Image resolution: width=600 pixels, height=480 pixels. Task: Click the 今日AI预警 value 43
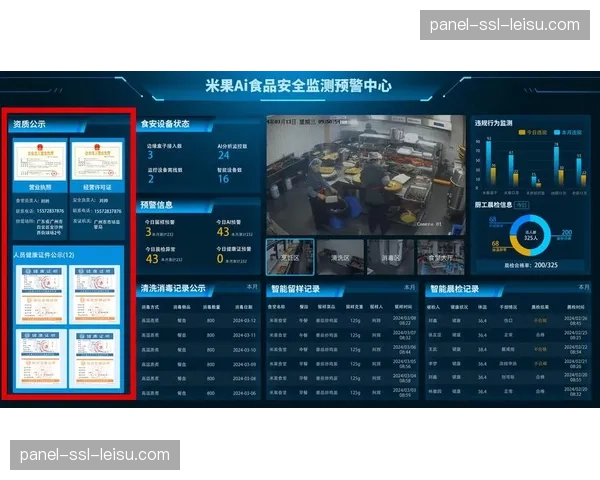pyautogui.click(x=223, y=232)
